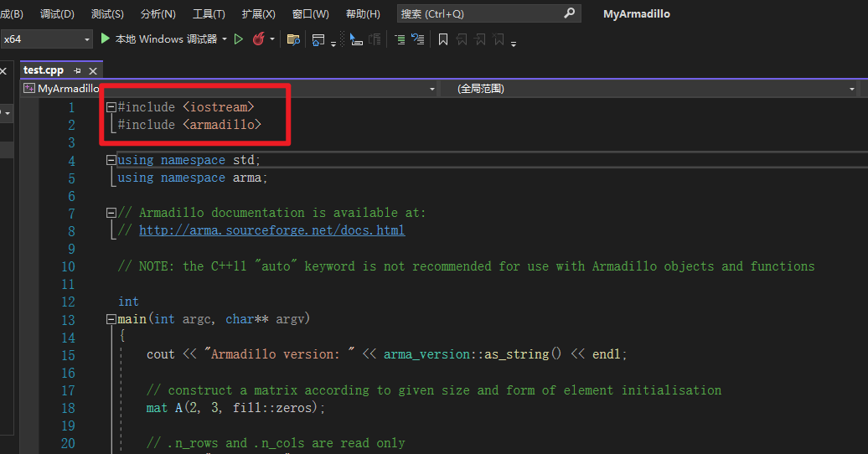Click the word 'armadillo' in line 2
The width and height of the screenshot is (868, 454).
[223, 125]
